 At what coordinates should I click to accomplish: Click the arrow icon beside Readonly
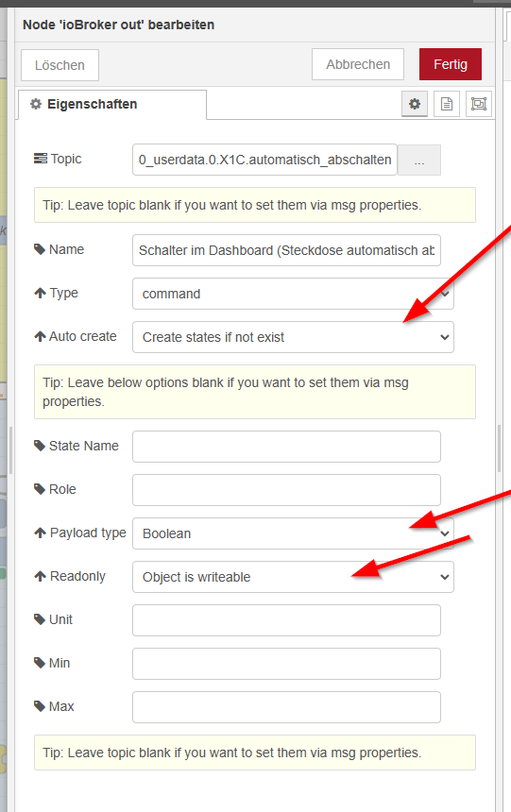pos(40,576)
